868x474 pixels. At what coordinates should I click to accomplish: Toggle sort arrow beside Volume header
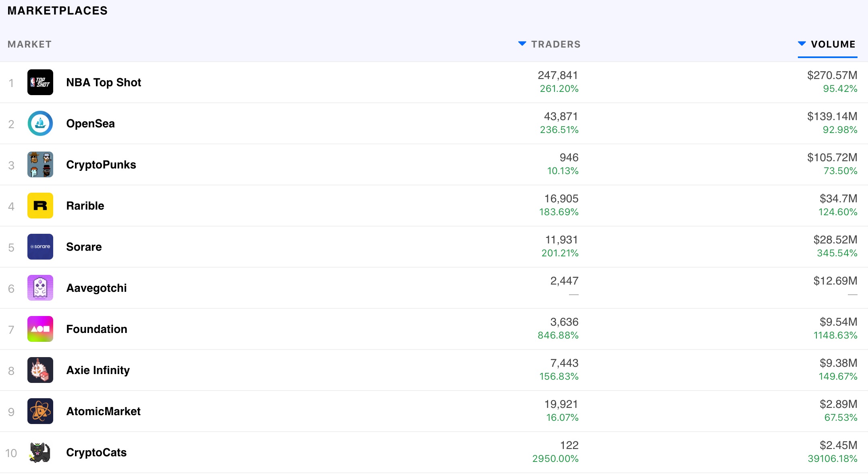coord(802,44)
